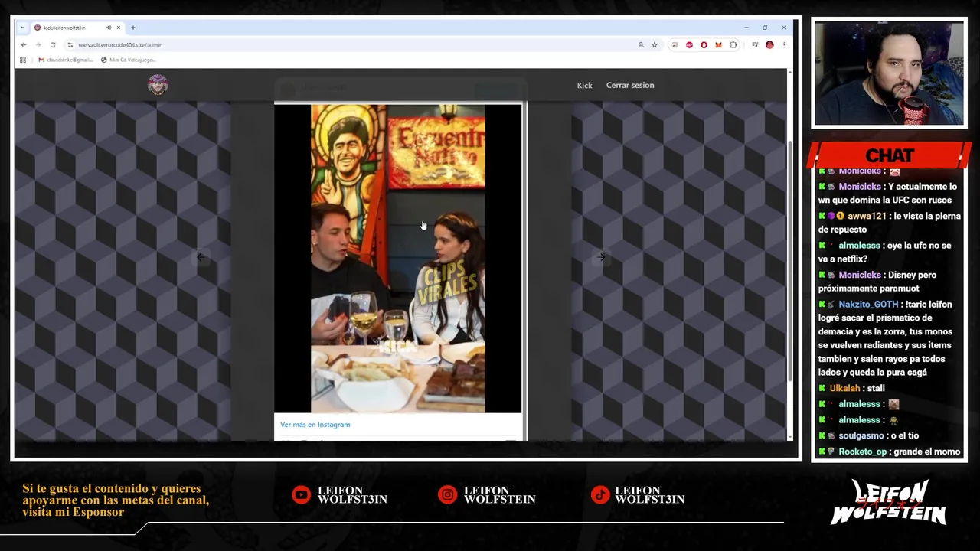This screenshot has width=980, height=551.
Task: Open the apps grid in bookmarks bar
Action: click(x=23, y=60)
